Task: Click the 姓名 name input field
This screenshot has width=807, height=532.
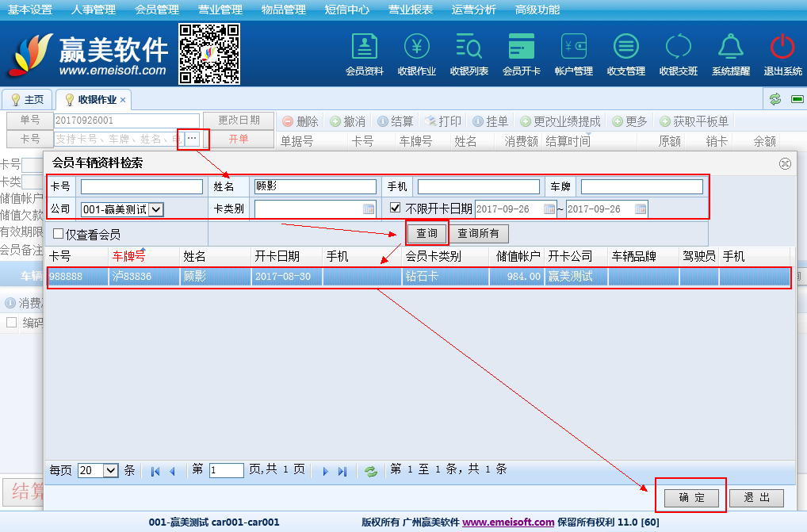Action: pos(315,187)
